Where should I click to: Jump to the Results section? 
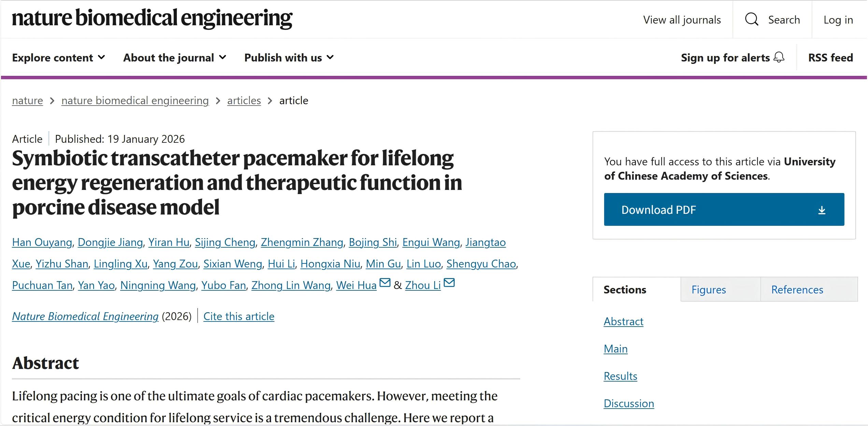click(620, 376)
